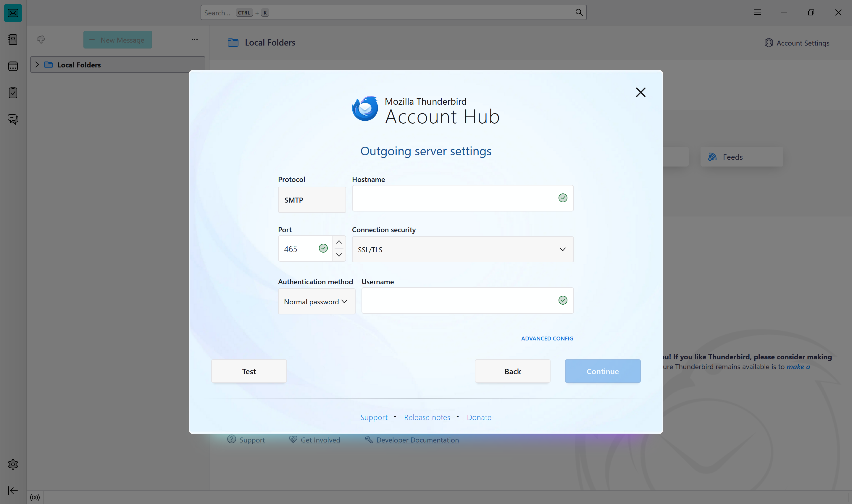The image size is (852, 504).
Task: Click the Thunderbird logo in Account Hub
Action: tap(365, 109)
